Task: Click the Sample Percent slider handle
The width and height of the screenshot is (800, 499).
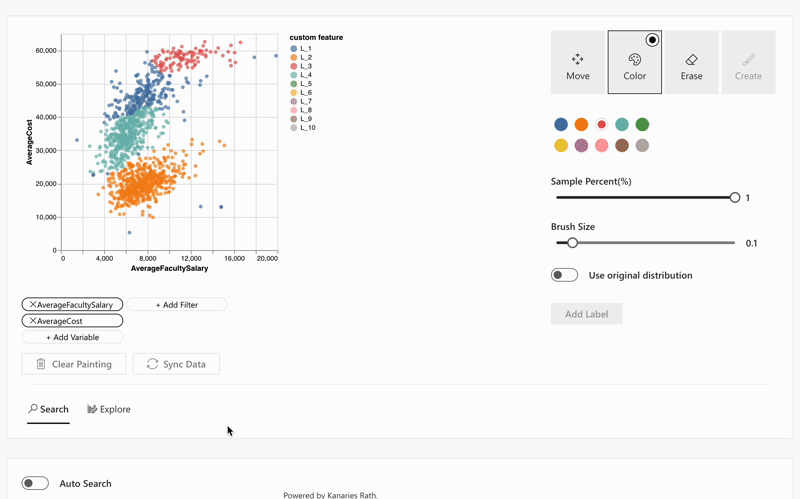Action: [735, 198]
